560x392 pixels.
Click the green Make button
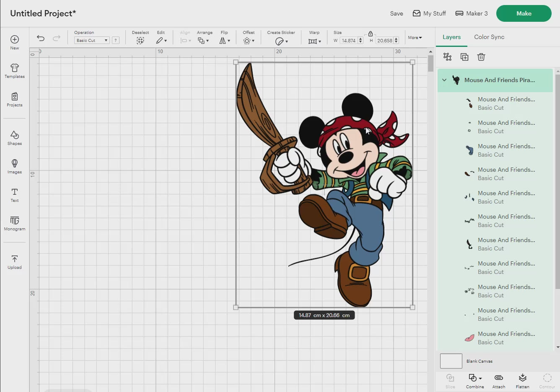[x=524, y=13]
